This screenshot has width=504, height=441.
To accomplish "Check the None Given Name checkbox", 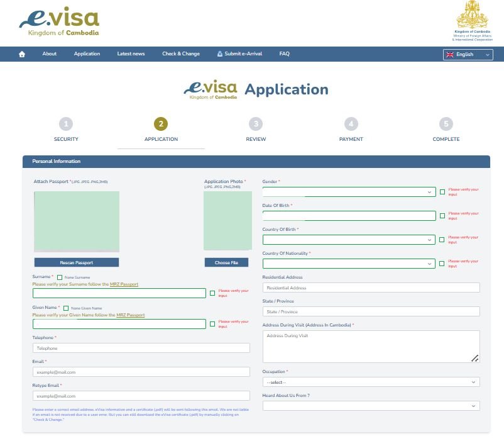I will (x=66, y=308).
